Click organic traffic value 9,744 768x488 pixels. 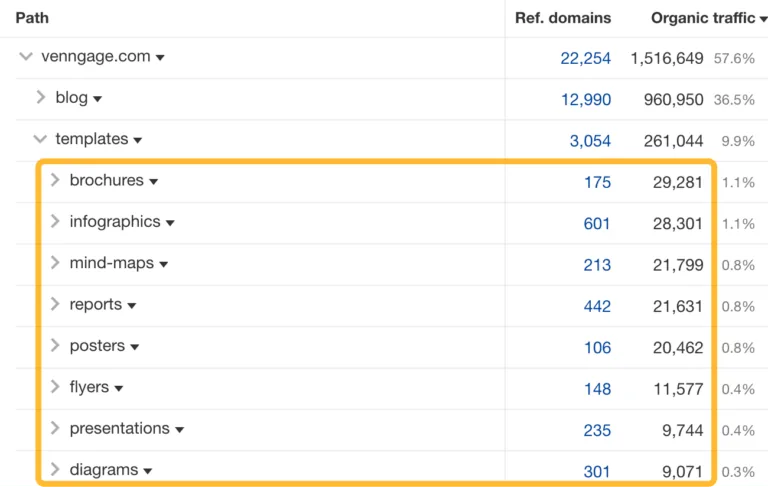(x=682, y=430)
